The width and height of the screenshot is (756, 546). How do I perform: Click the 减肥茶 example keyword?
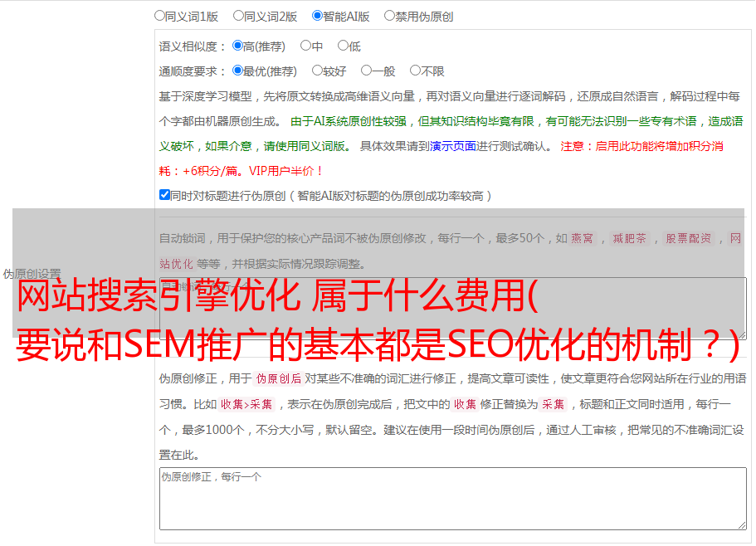pyautogui.click(x=629, y=238)
